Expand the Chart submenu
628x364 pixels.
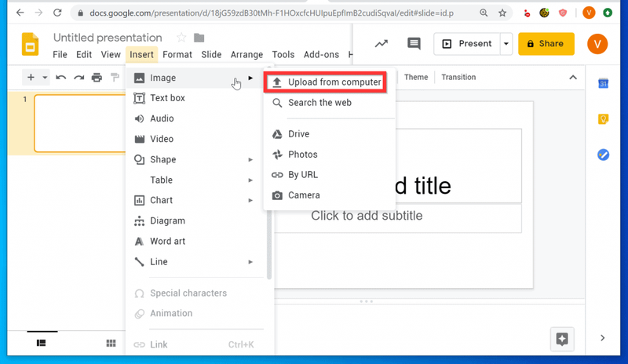click(x=250, y=200)
